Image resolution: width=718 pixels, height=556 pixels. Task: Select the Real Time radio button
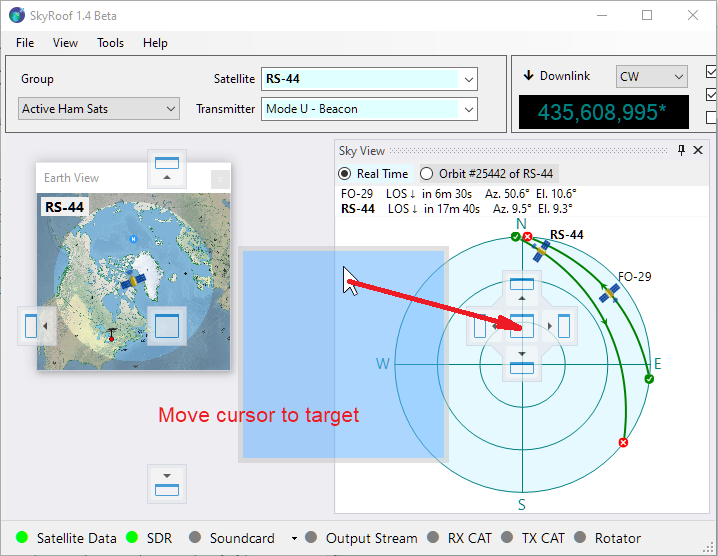tap(345, 173)
